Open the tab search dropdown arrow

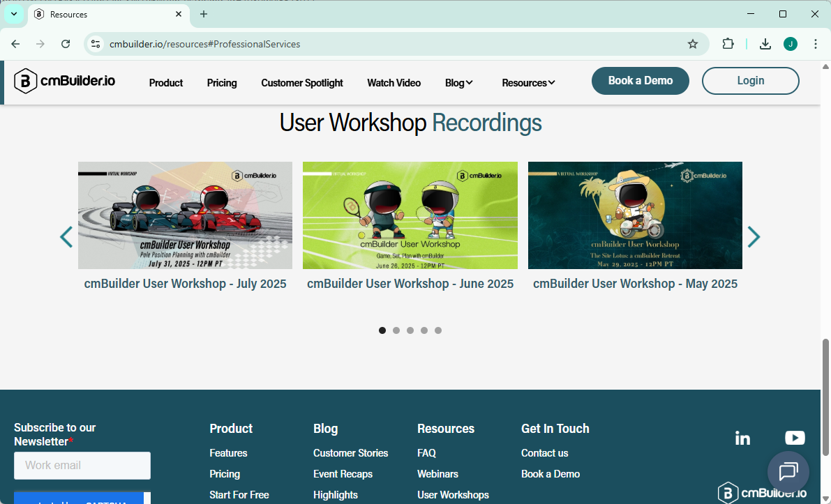(x=14, y=15)
